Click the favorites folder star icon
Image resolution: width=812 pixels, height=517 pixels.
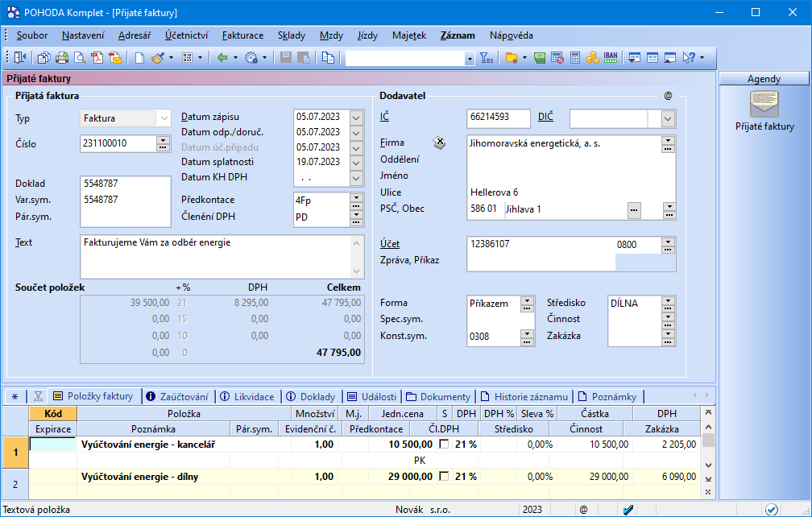512,57
